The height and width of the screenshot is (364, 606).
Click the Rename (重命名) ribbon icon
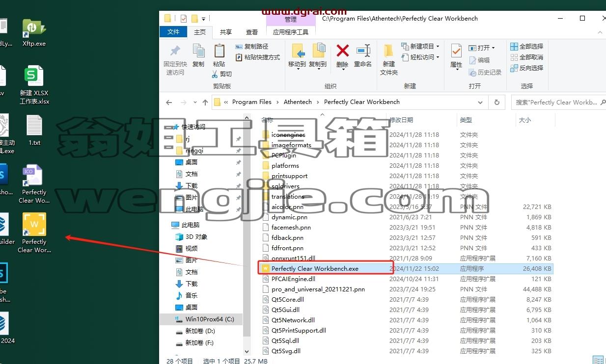point(363,51)
